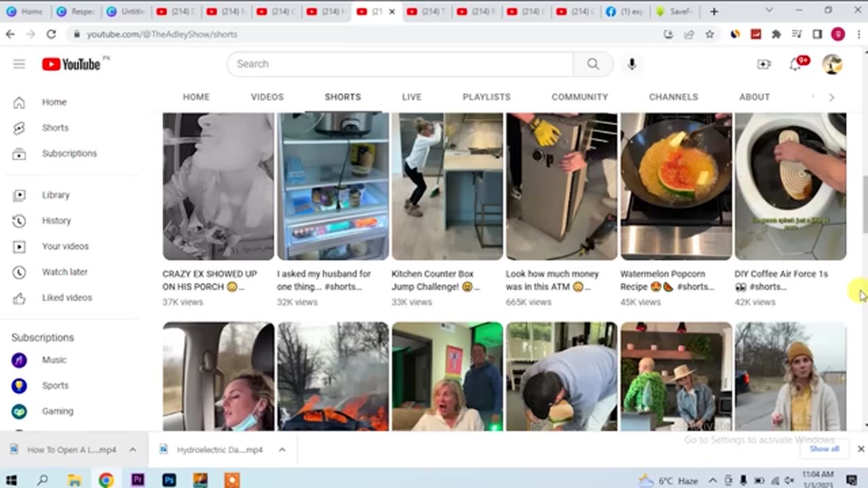Switch to the channel HOME tab

pos(196,97)
